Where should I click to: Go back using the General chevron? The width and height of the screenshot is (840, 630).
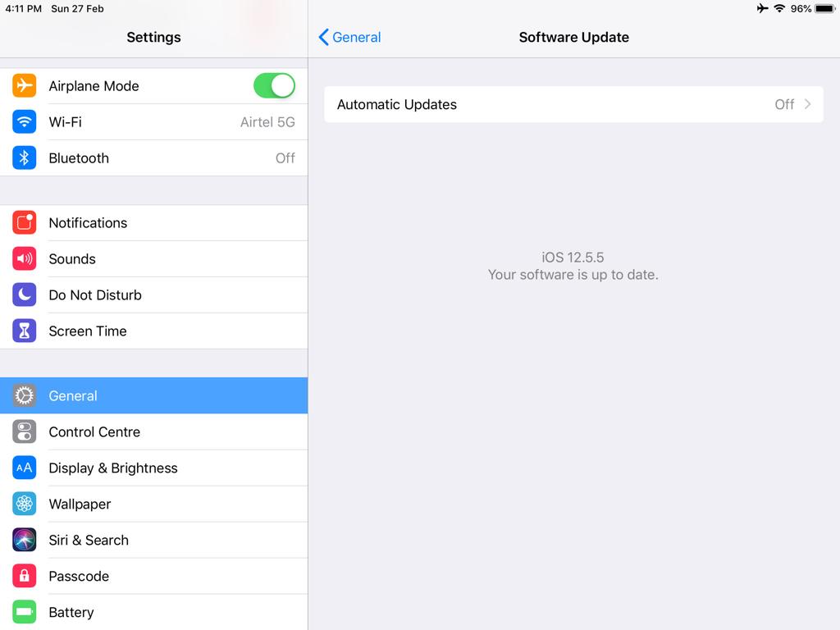pyautogui.click(x=349, y=37)
